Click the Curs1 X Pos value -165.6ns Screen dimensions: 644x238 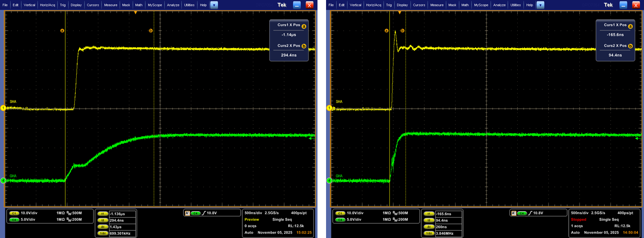[615, 35]
